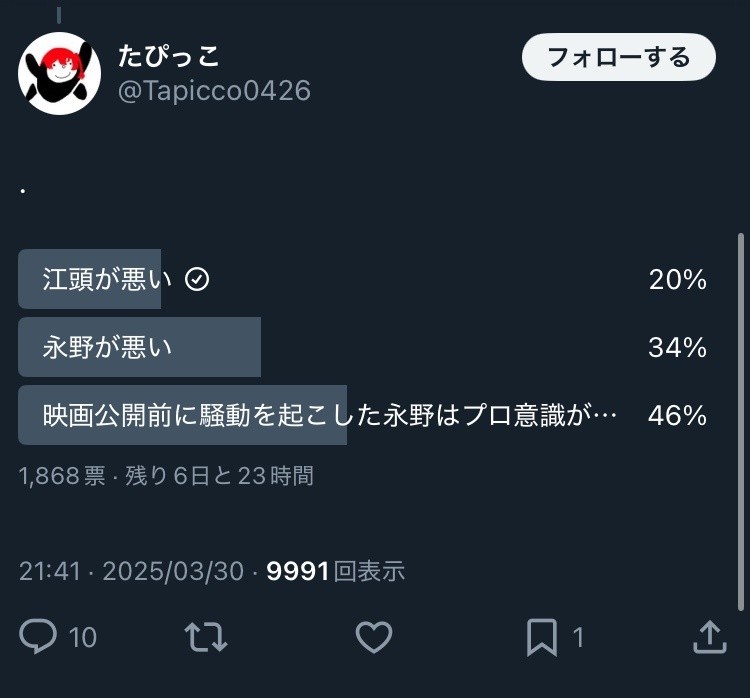Image resolution: width=750 pixels, height=698 pixels.
Task: Click the たぴっこ display name
Action: 169,55
